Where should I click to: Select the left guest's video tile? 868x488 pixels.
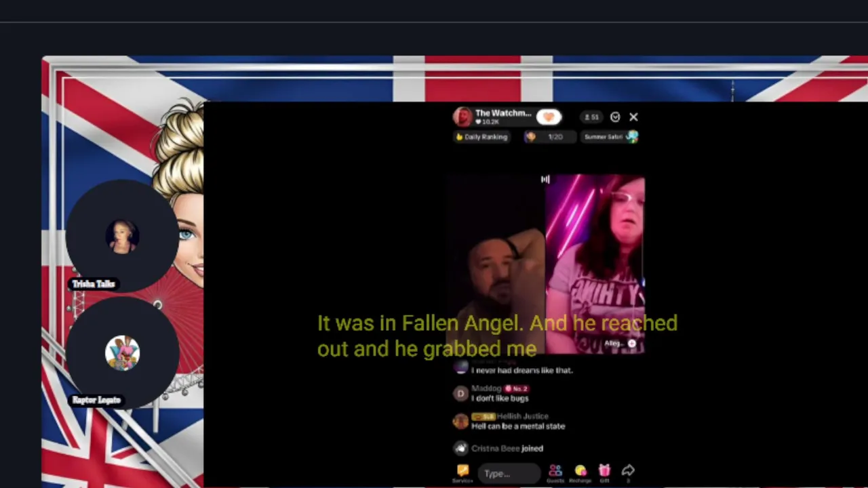(x=496, y=264)
